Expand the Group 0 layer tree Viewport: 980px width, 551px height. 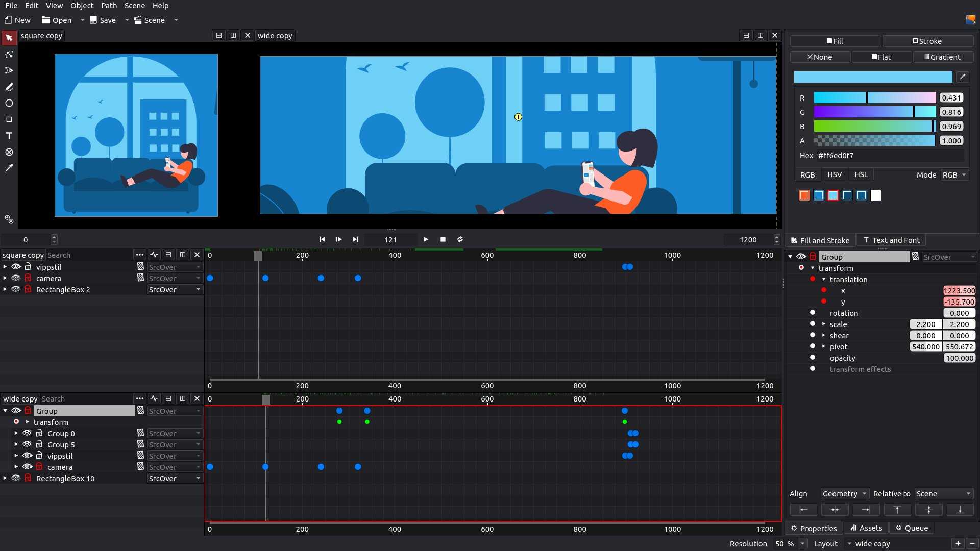tap(16, 433)
